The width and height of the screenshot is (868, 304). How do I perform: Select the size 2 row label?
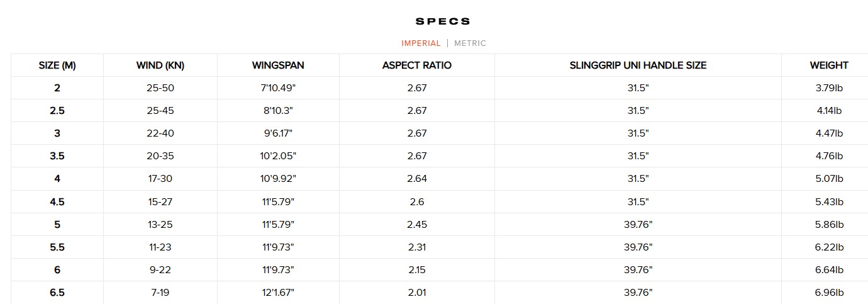57,88
